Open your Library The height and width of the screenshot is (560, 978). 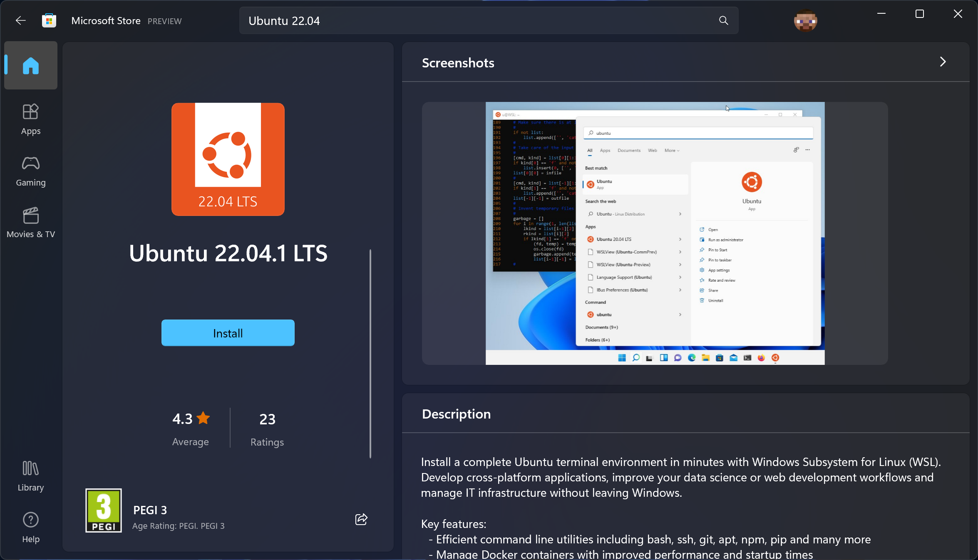click(30, 476)
